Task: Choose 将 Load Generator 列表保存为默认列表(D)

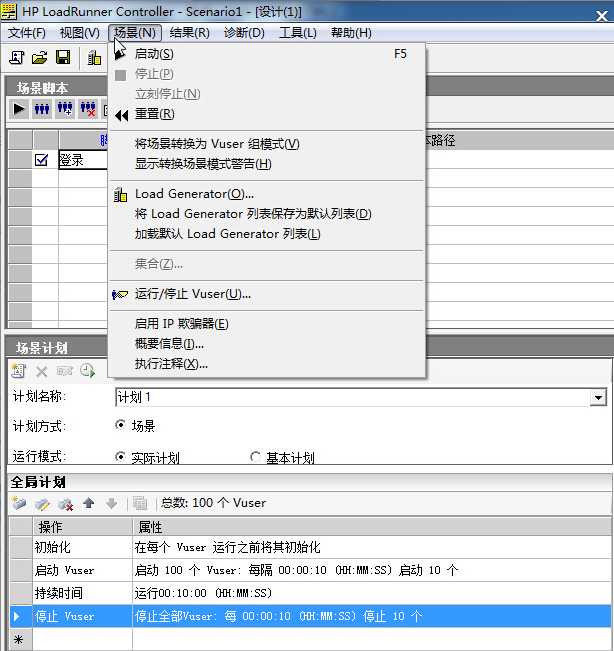Action: click(267, 214)
